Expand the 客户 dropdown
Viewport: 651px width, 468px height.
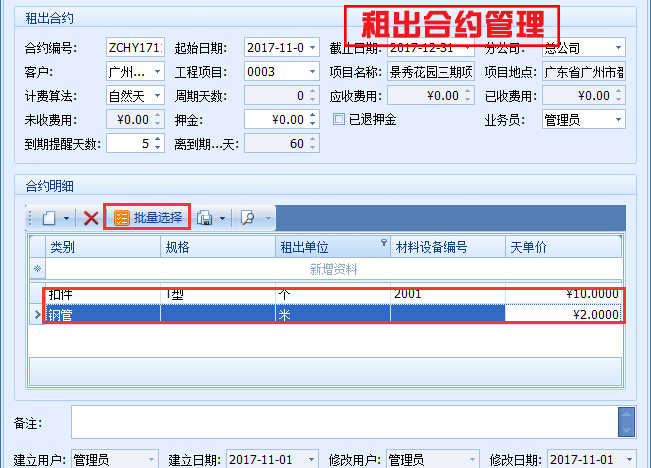156,72
